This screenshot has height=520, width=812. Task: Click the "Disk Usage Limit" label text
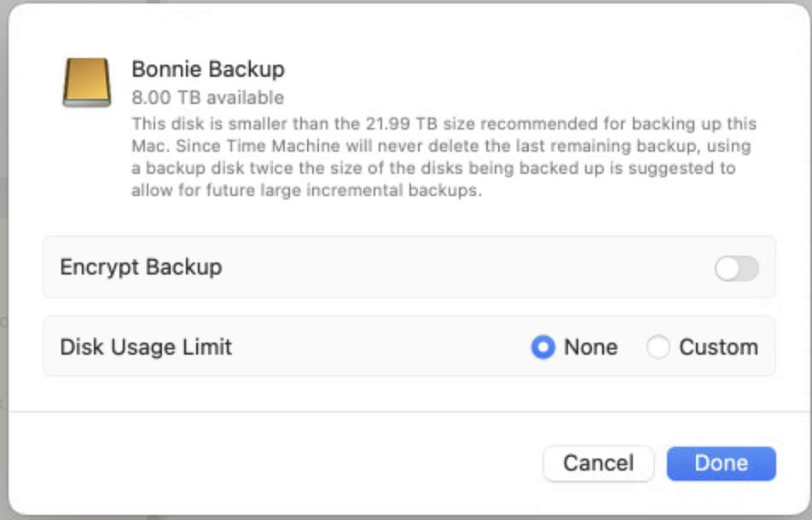146,347
